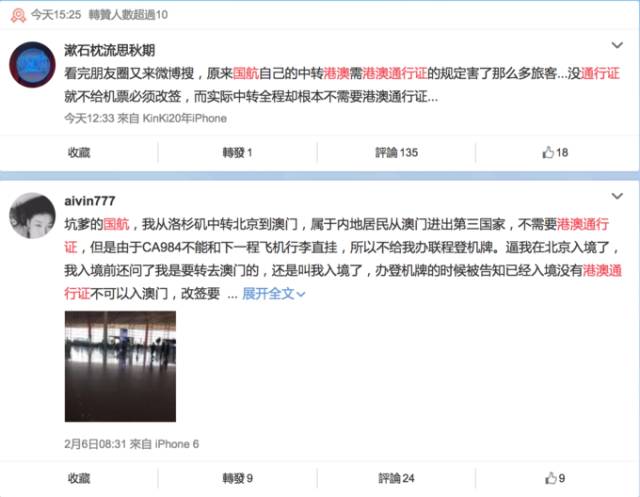Open 漱石枕流思秋期's profile avatar
This screenshot has width=640, height=497.
[32, 64]
